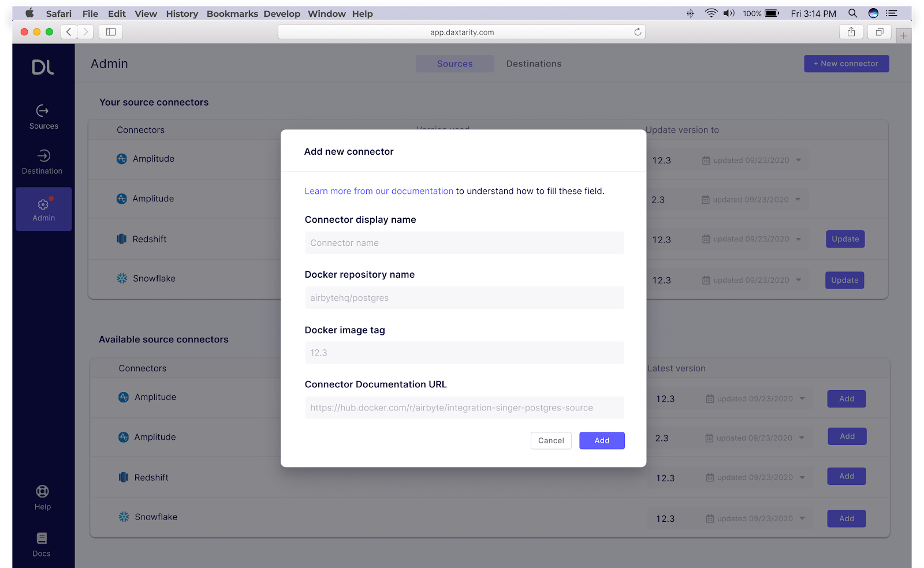This screenshot has width=924, height=568.
Task: Switch to the Sources tab
Action: pyautogui.click(x=454, y=63)
